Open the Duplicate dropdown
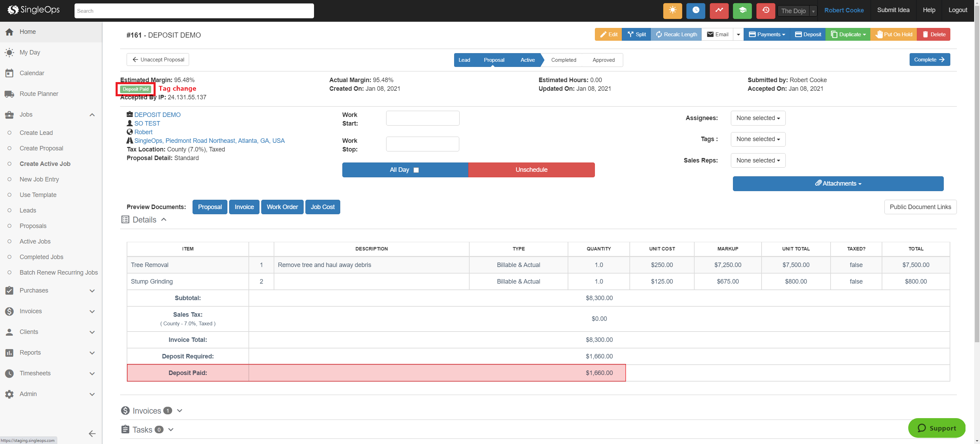Screen dimensions: 980x444 (848, 34)
